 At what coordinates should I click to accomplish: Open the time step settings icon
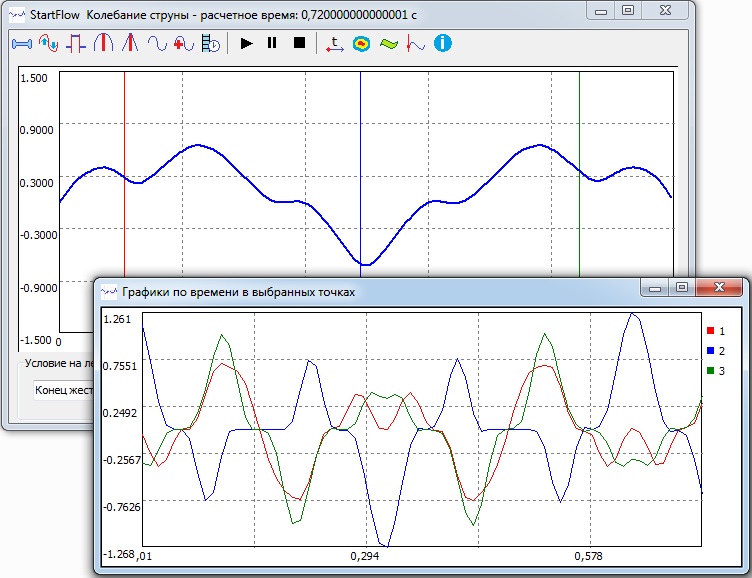point(211,43)
